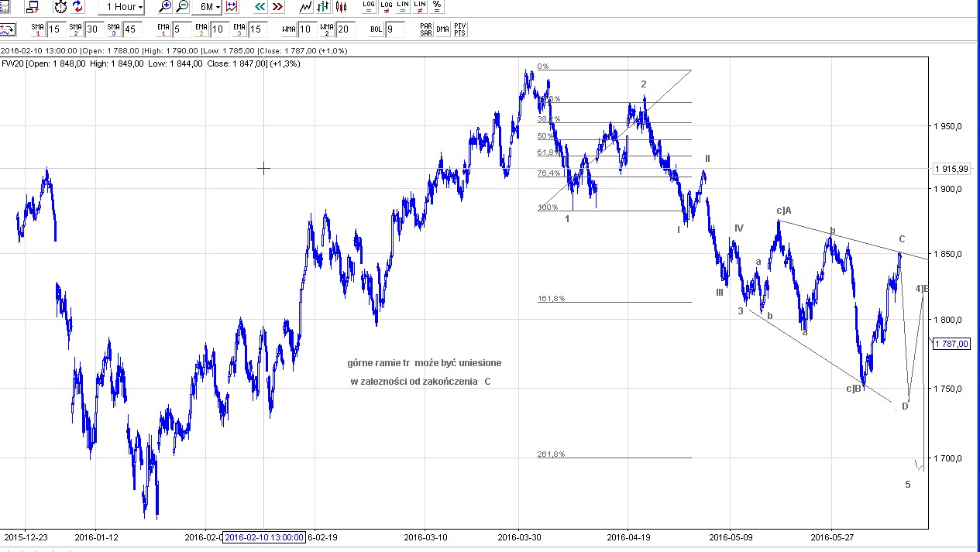
Task: Click the percent scale button
Action: point(438,7)
